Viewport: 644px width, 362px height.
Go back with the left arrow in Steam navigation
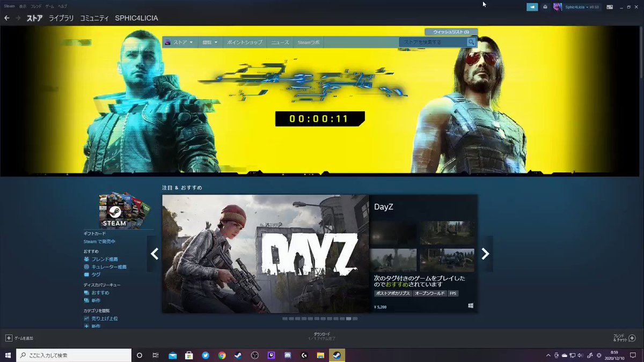7,18
